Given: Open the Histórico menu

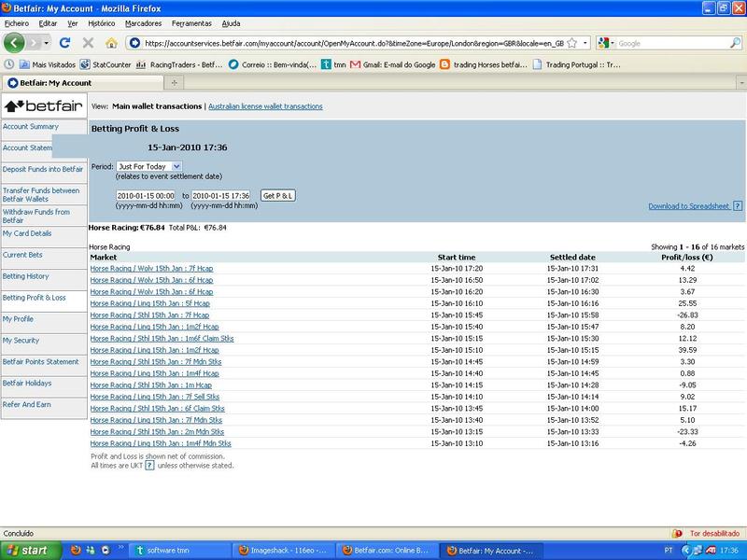Looking at the screenshot, I should (102, 23).
